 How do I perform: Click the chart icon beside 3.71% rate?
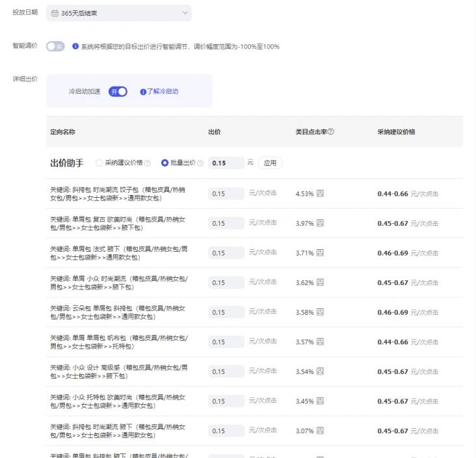point(320,253)
